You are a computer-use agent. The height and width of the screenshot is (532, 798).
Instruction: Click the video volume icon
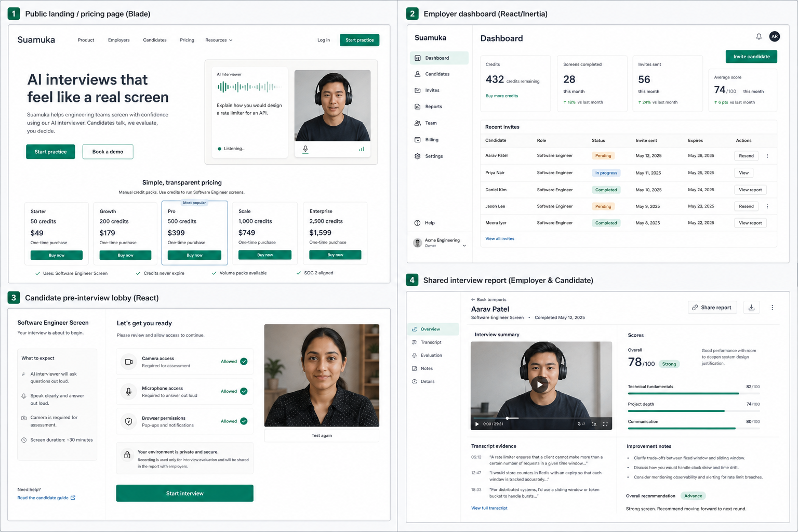[581, 424]
